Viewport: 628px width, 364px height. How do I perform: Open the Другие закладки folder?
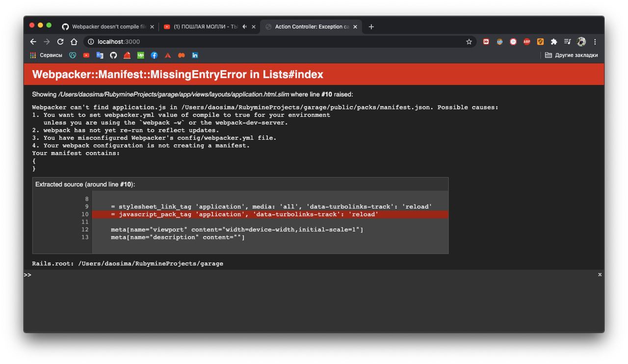click(x=571, y=55)
